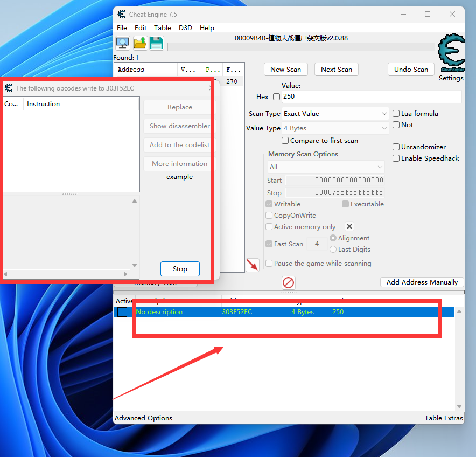Screen dimensions: 476x457
Task: Open the memory region All dropdown
Action: click(326, 167)
